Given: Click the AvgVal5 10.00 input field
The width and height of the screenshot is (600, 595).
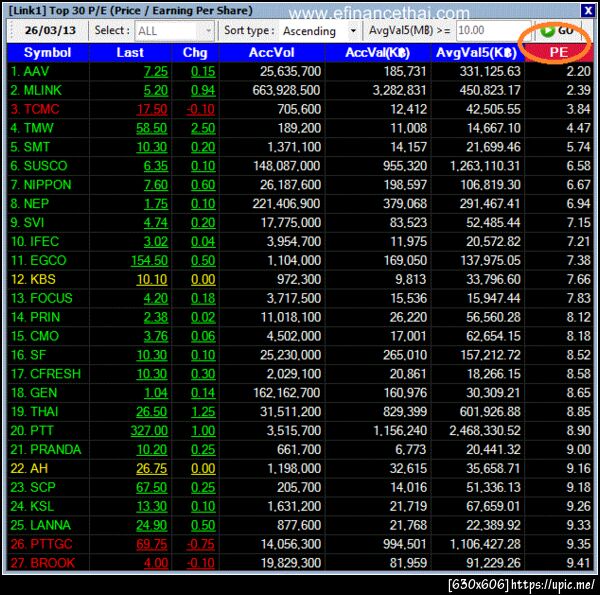Looking at the screenshot, I should (x=493, y=30).
